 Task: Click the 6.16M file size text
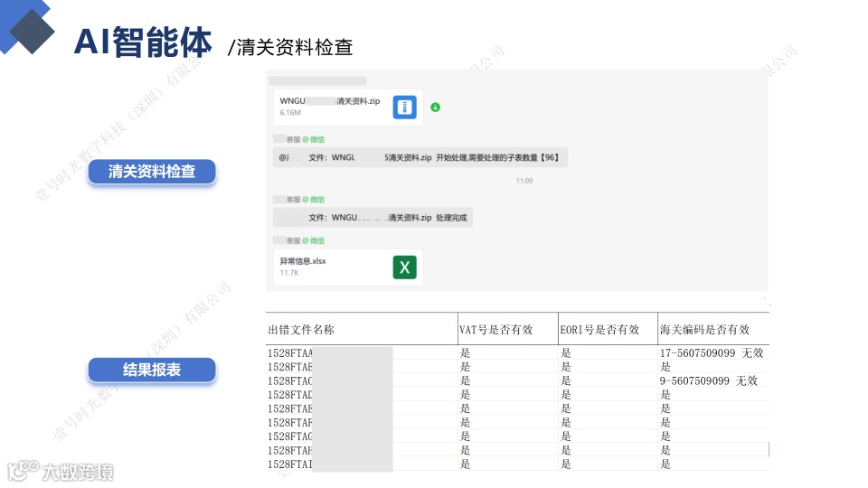pos(290,113)
